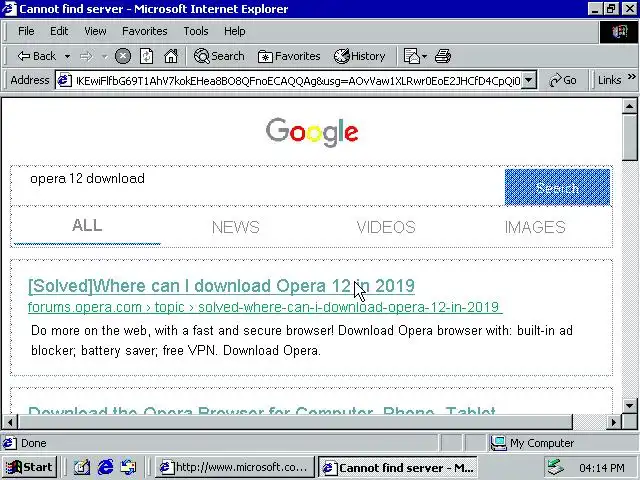Click the IE title bar window icon
640x480 pixels.
[9, 9]
